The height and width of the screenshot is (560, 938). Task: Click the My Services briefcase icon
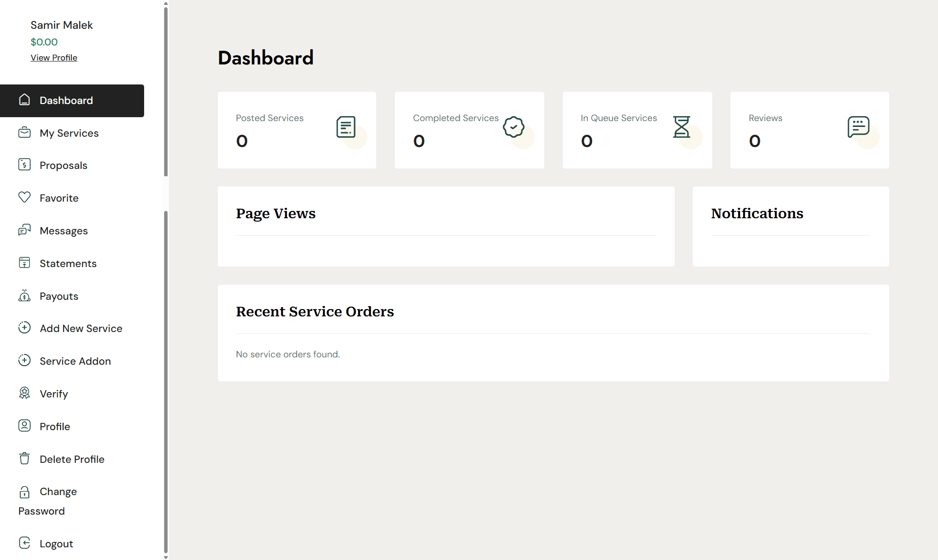pos(24,132)
